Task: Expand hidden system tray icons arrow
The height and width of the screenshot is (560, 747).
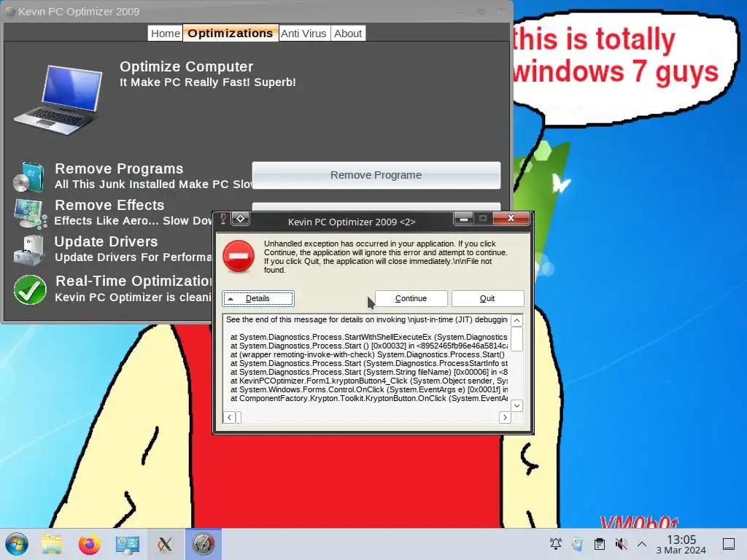Action: pos(642,544)
